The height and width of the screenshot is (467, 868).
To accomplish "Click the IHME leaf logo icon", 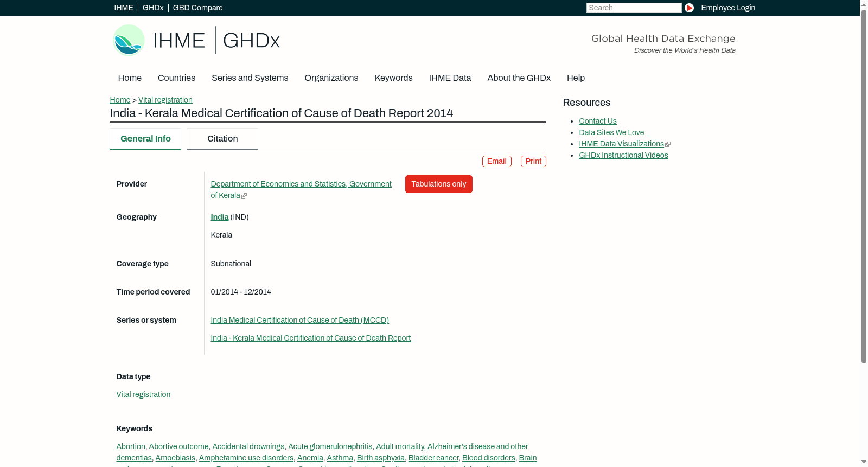I will coord(129,40).
